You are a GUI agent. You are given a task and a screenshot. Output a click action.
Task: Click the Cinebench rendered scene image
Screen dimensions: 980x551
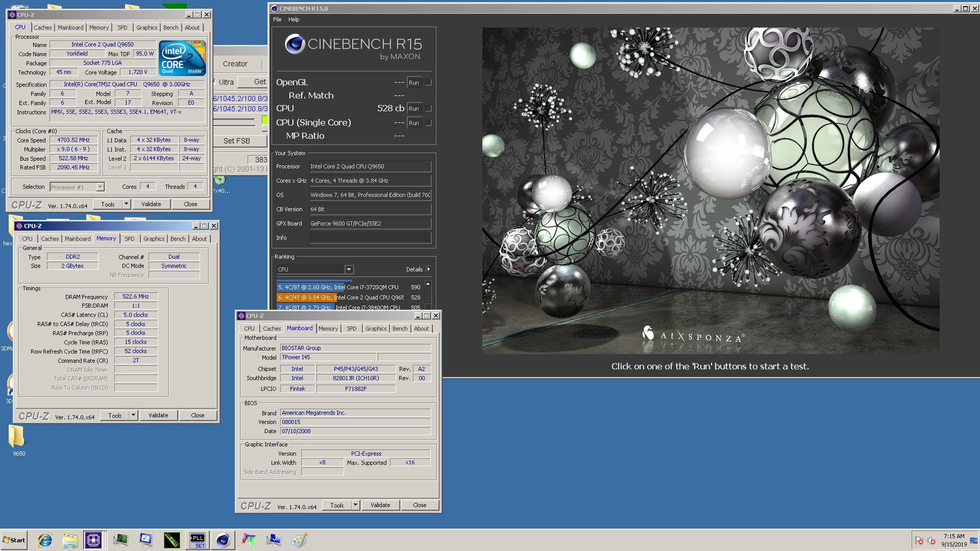click(710, 190)
